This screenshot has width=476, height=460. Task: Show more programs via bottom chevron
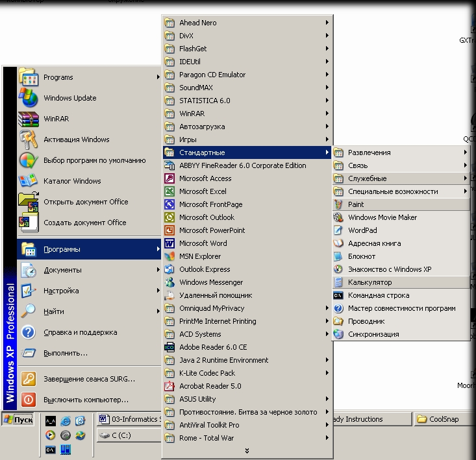(247, 451)
